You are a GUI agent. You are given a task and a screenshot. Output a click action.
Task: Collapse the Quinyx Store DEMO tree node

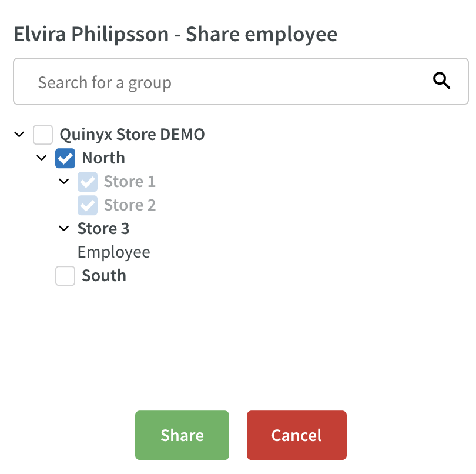pyautogui.click(x=19, y=134)
